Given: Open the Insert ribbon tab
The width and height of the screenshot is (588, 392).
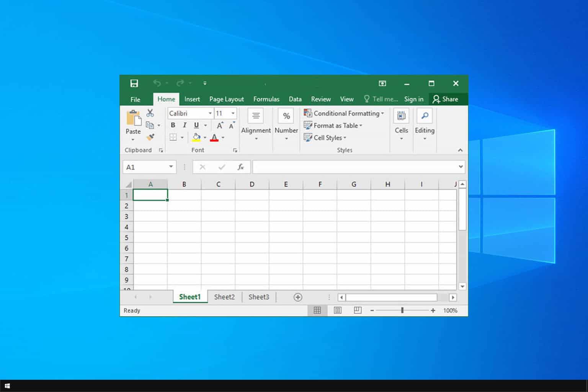Looking at the screenshot, I should tap(192, 99).
